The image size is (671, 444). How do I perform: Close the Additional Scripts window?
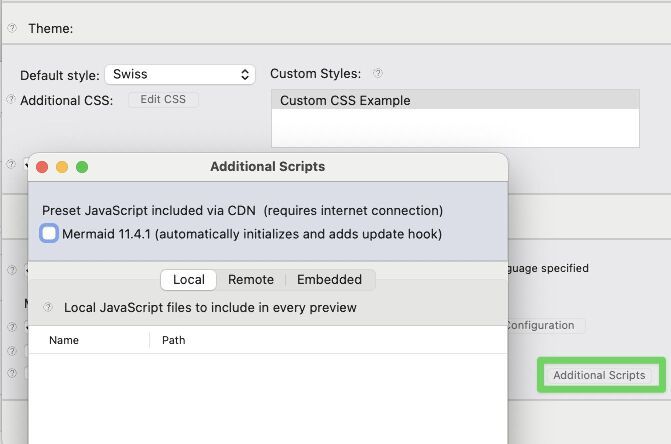point(42,167)
